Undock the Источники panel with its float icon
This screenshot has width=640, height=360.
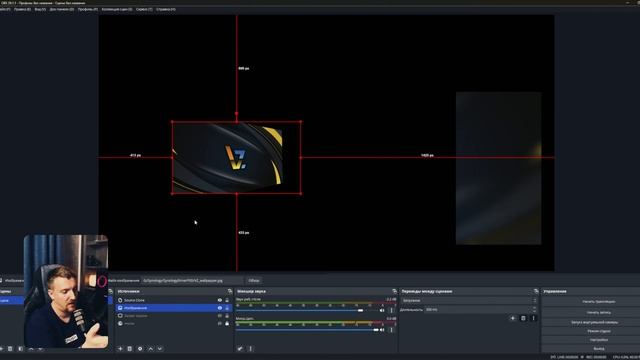(x=230, y=291)
